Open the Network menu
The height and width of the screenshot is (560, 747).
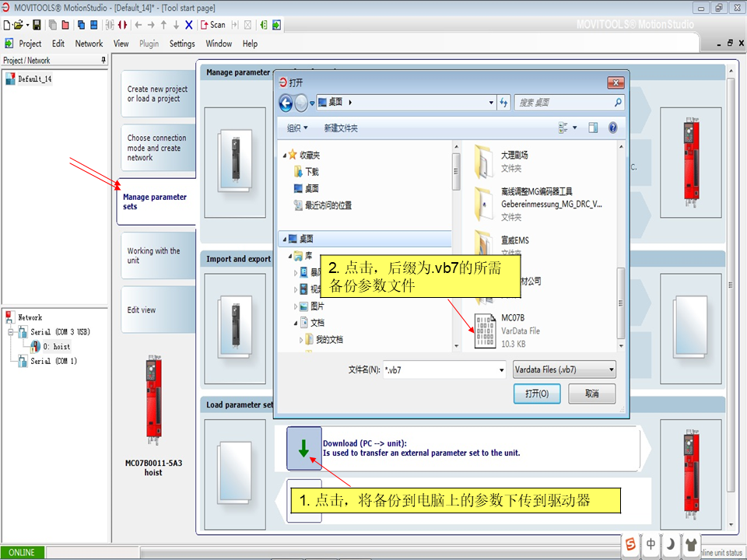click(x=89, y=44)
